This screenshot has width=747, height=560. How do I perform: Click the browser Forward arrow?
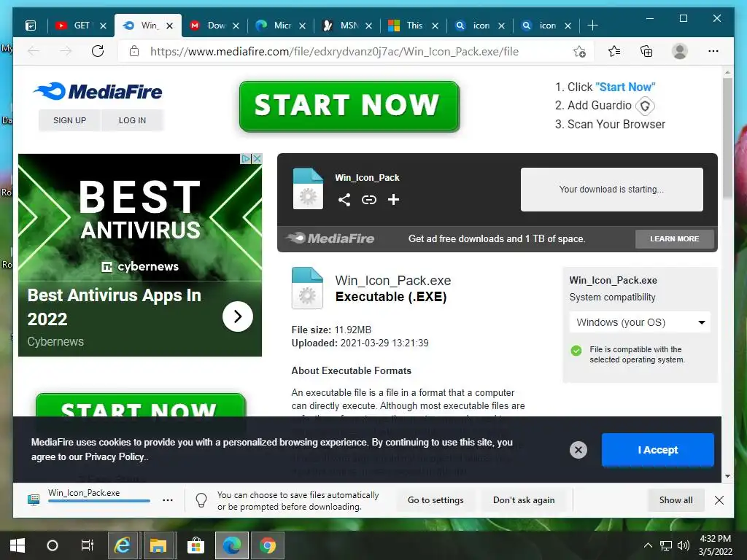(66, 51)
